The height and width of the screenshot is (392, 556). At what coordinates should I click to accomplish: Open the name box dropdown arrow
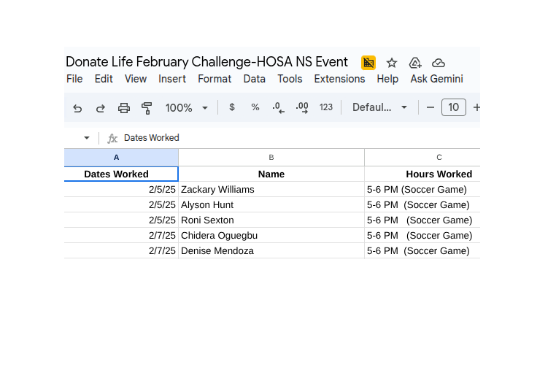[87, 138]
